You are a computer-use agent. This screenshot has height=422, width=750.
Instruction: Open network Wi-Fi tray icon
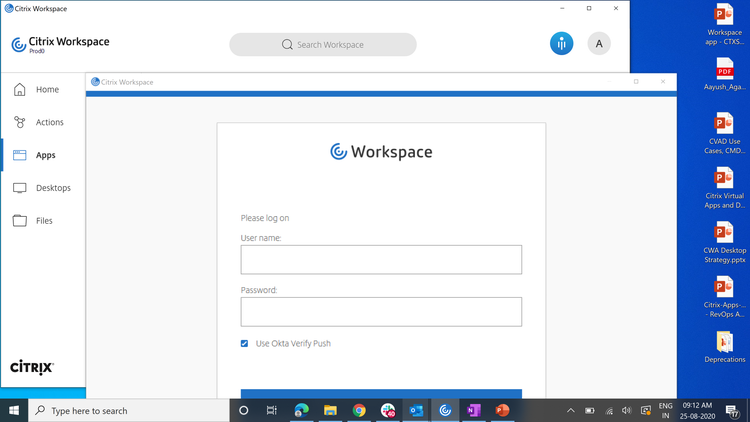point(609,411)
